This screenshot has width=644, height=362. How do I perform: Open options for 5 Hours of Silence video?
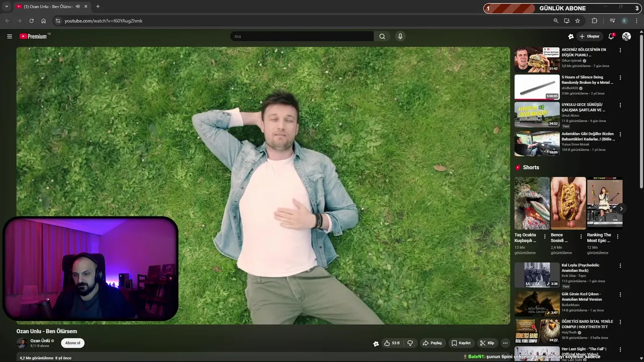(620, 78)
